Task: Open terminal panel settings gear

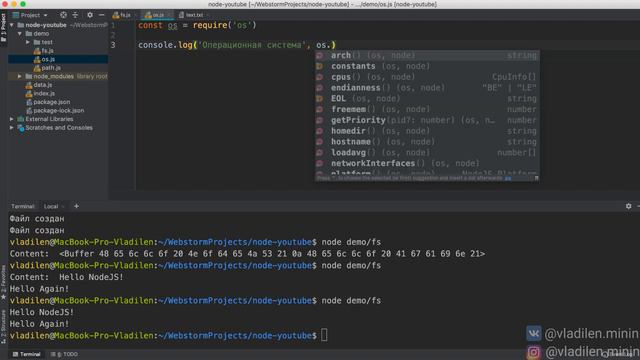Action: click(x=629, y=206)
